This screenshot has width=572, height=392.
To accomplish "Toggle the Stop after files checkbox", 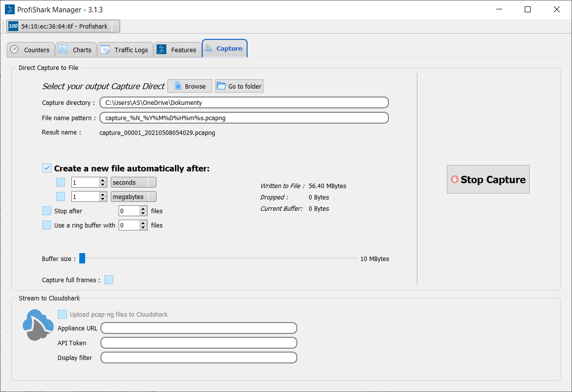I will 47,211.
